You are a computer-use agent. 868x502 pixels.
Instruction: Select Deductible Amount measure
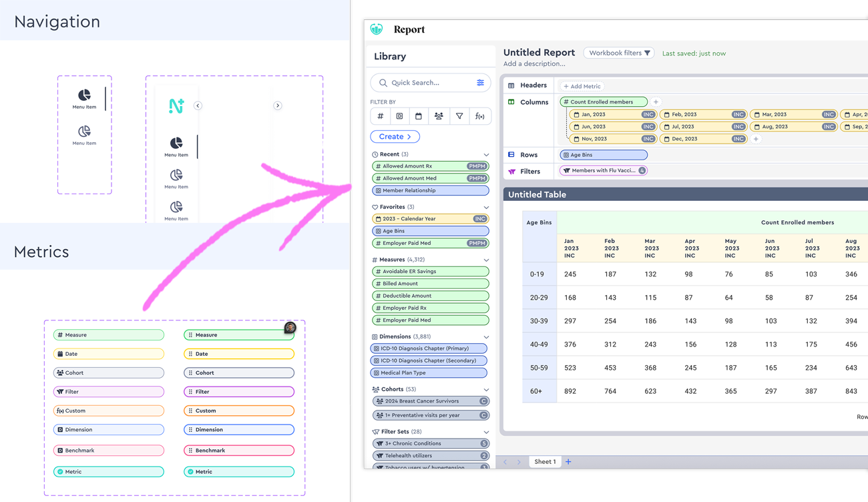point(431,296)
